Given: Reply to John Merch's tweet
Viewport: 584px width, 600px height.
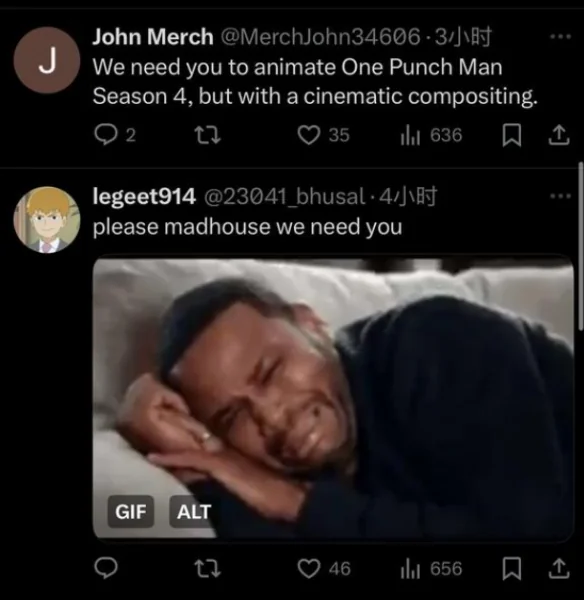Looking at the screenshot, I should tap(114, 135).
